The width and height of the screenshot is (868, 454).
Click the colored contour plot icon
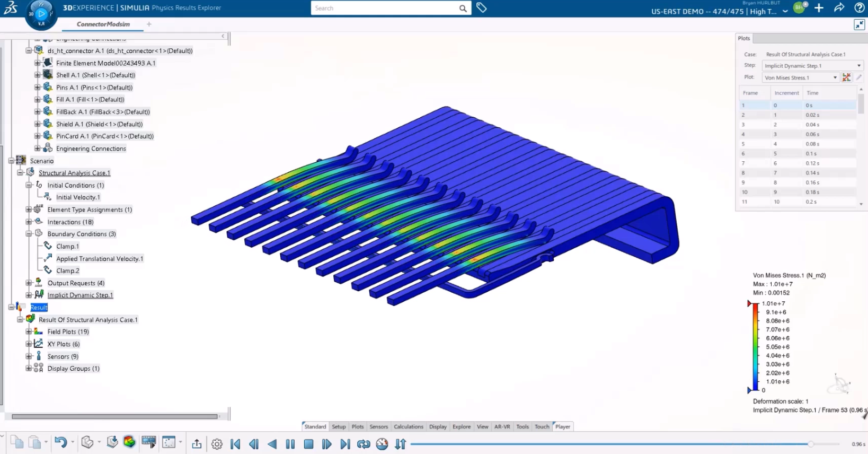tap(129, 442)
